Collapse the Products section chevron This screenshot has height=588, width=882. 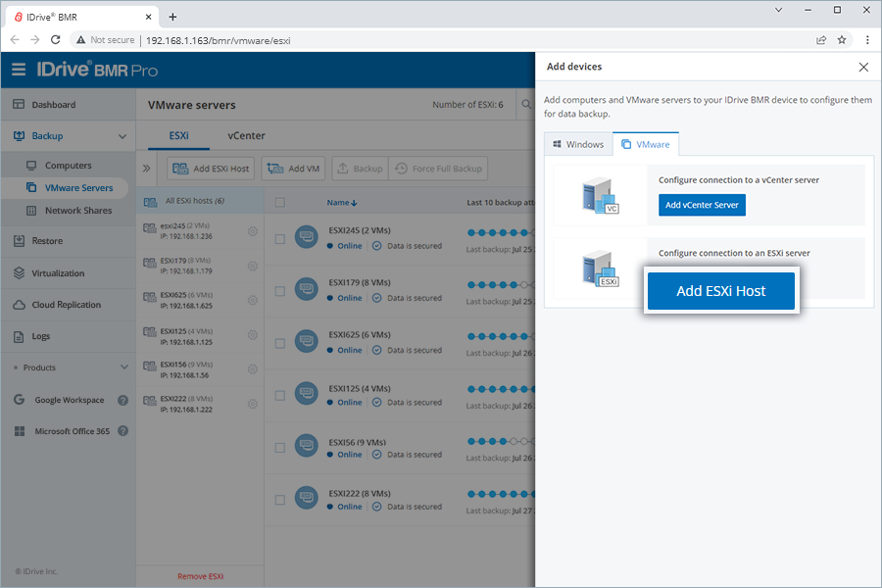click(124, 367)
